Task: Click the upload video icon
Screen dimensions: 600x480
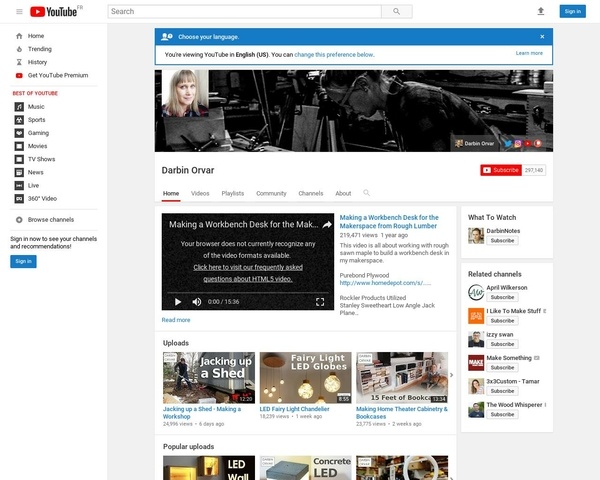Action: (541, 11)
